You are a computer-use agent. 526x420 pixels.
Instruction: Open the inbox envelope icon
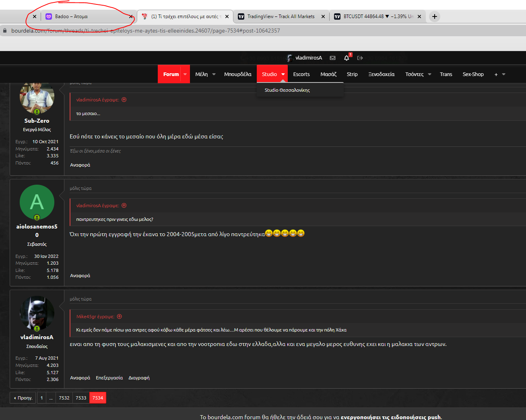pyautogui.click(x=332, y=58)
